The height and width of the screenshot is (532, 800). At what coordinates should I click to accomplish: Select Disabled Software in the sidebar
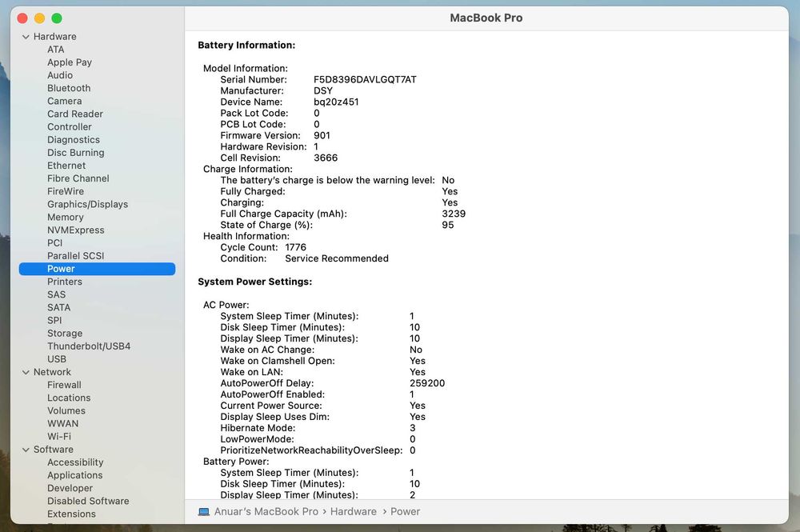(88, 501)
